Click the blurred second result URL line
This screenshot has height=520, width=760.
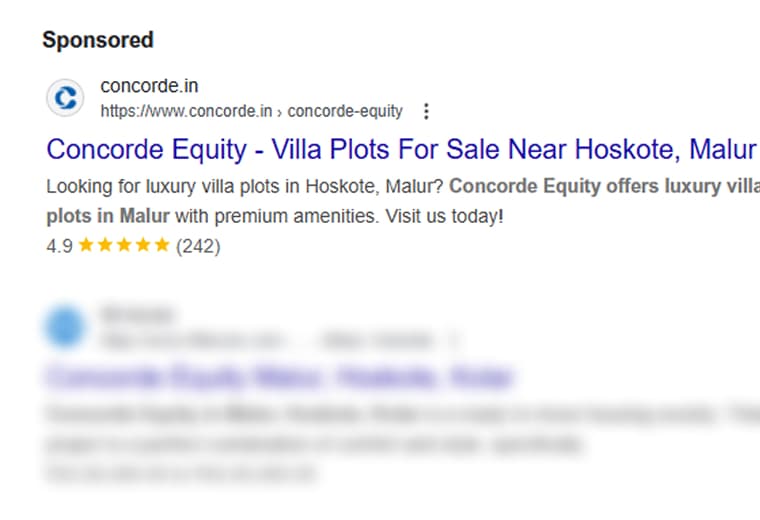click(x=267, y=340)
